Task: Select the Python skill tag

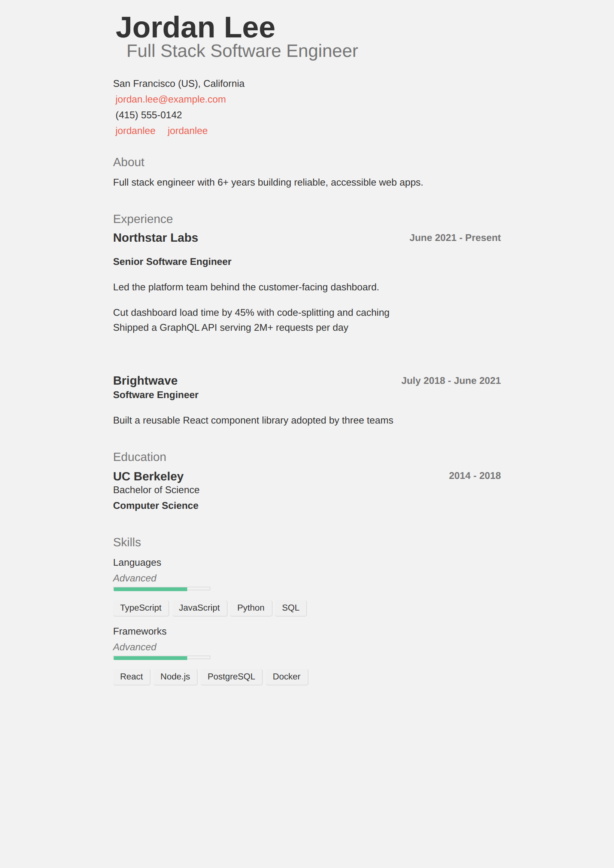Action: coord(251,608)
